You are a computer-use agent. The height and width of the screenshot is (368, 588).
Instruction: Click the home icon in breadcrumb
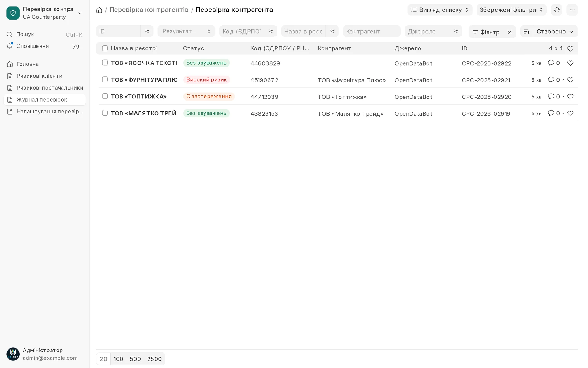coord(100,10)
